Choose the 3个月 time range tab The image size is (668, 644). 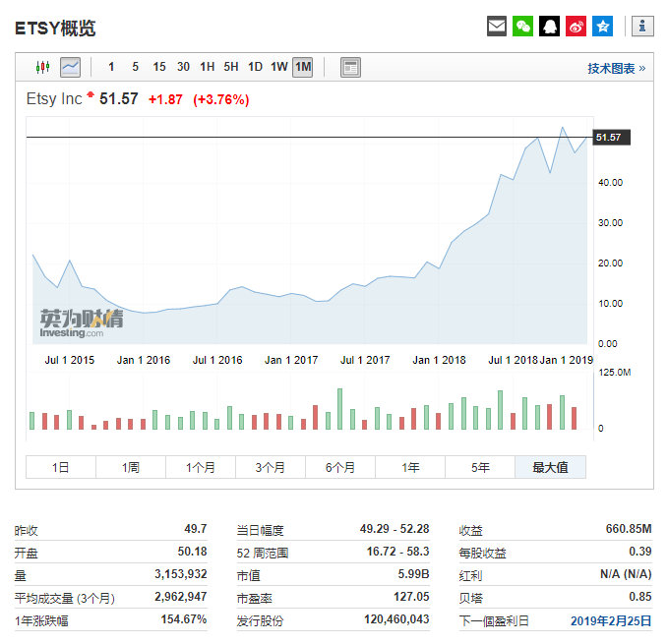(271, 467)
